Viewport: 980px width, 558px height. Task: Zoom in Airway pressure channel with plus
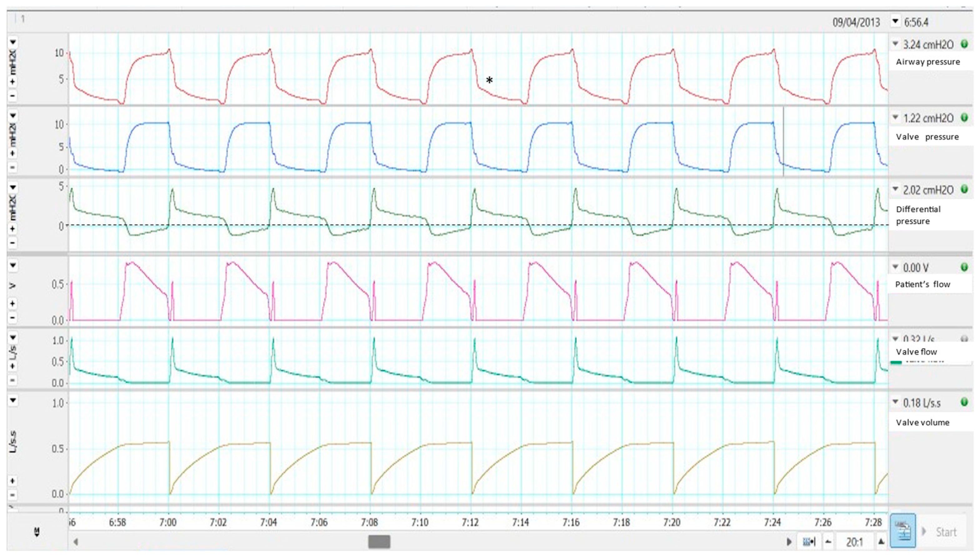[12, 81]
